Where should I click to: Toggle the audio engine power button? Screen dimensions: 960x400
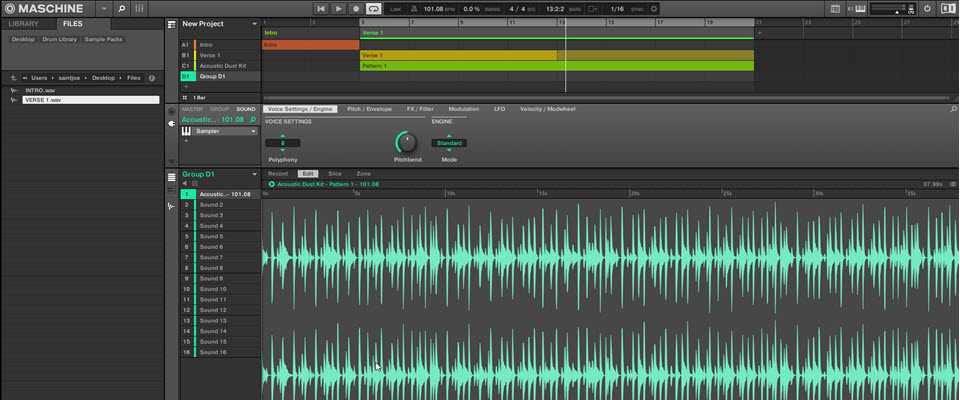(x=927, y=9)
